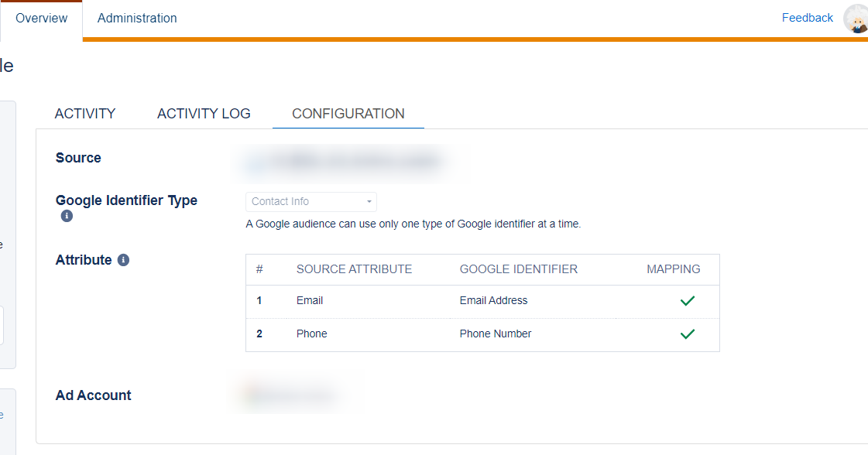Screen dimensions: 868x455
Task: Open the Contact Info dropdown
Action: point(311,201)
